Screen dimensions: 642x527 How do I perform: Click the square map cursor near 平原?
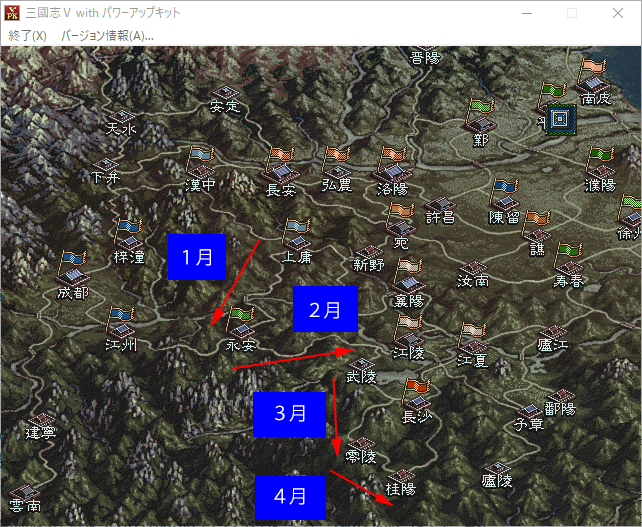pos(561,119)
